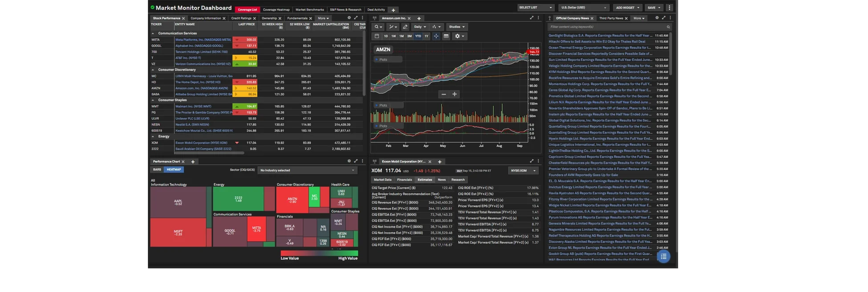
Task: Collapse the Consumer Staples group
Action: [x=153, y=100]
